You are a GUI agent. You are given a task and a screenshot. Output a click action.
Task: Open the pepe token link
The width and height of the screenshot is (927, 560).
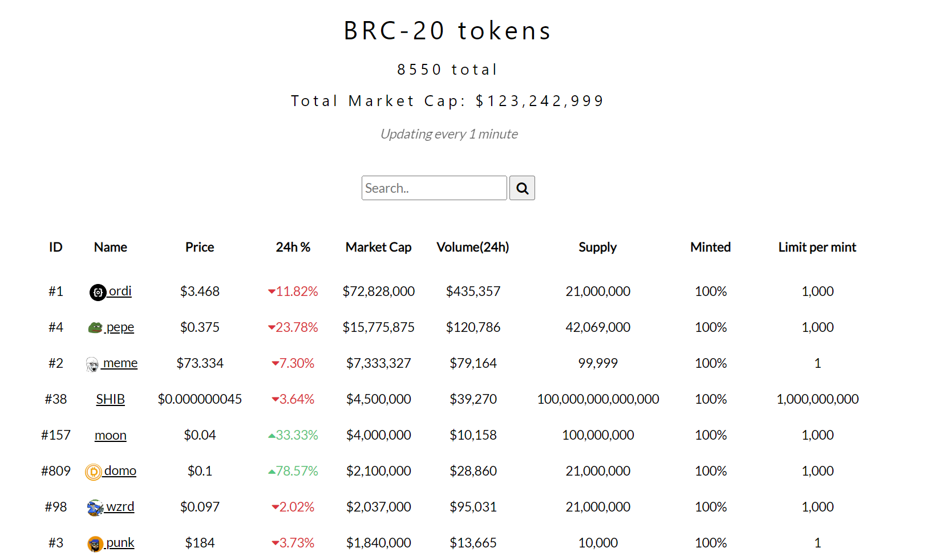[x=120, y=327]
